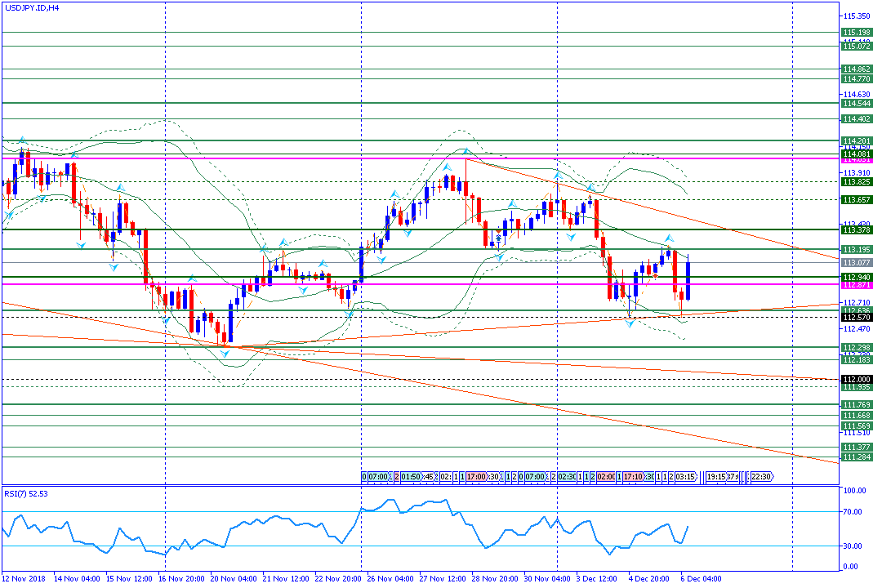882x588 pixels.
Task: Select the 111.935 price level tag
Action: coord(857,387)
